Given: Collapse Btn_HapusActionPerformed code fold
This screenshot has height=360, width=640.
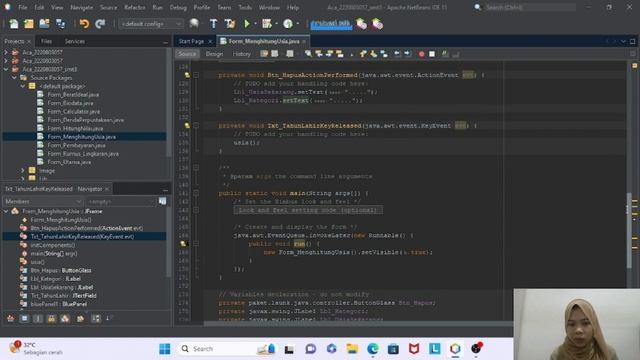Looking at the screenshot, I should [196, 75].
